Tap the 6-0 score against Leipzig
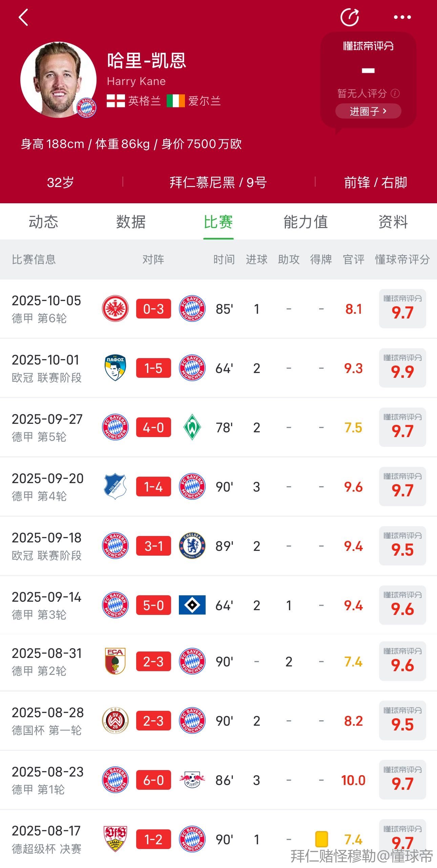 [153, 780]
